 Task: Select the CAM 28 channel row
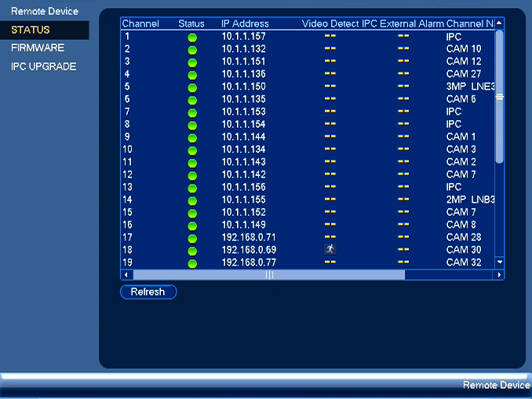click(x=308, y=237)
